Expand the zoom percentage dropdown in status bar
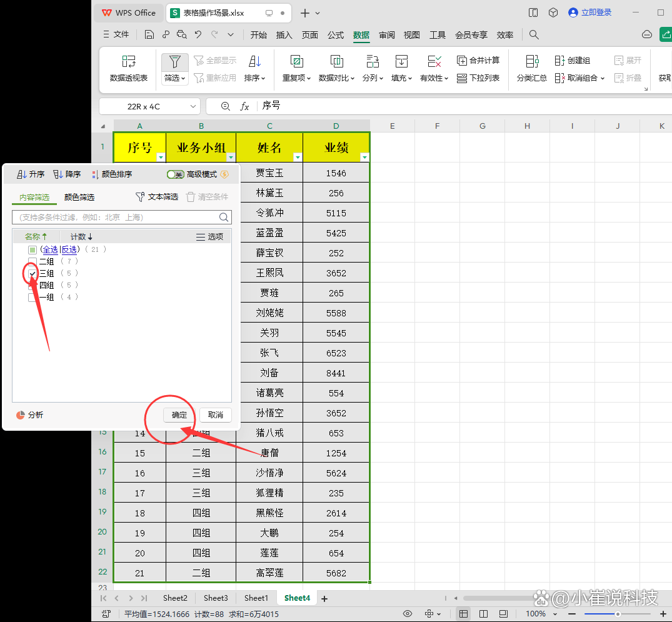This screenshot has width=672, height=622. tap(555, 614)
